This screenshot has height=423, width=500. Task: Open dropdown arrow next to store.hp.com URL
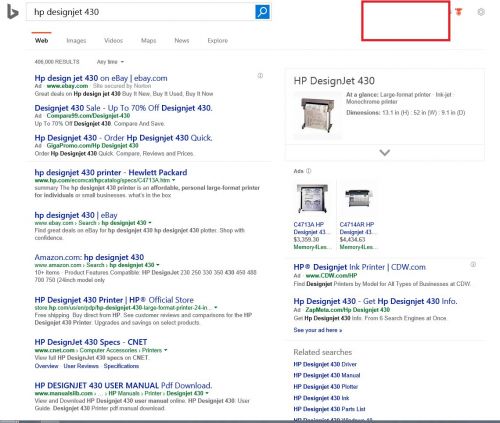(216, 307)
